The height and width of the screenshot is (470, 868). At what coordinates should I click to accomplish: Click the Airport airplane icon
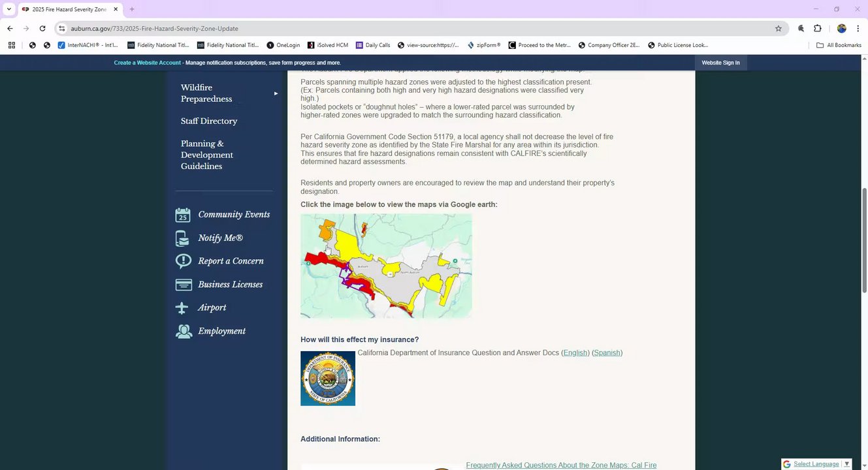(183, 308)
